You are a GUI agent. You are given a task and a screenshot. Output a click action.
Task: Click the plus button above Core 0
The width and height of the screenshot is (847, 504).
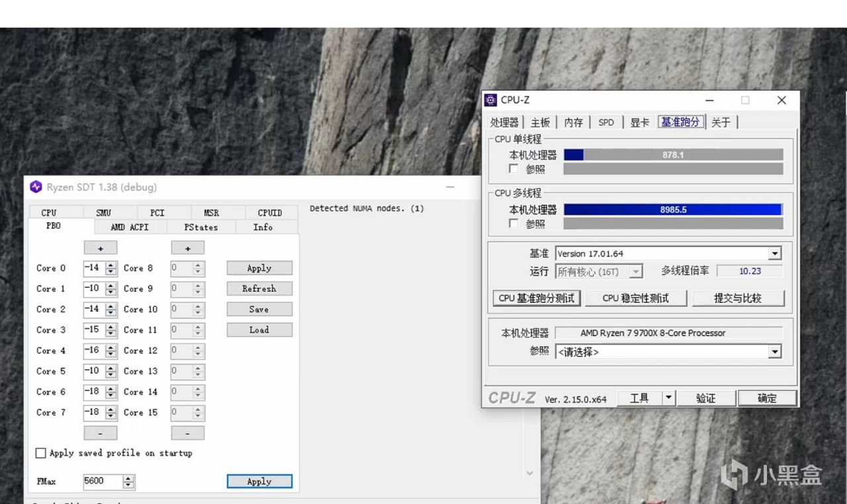point(101,248)
